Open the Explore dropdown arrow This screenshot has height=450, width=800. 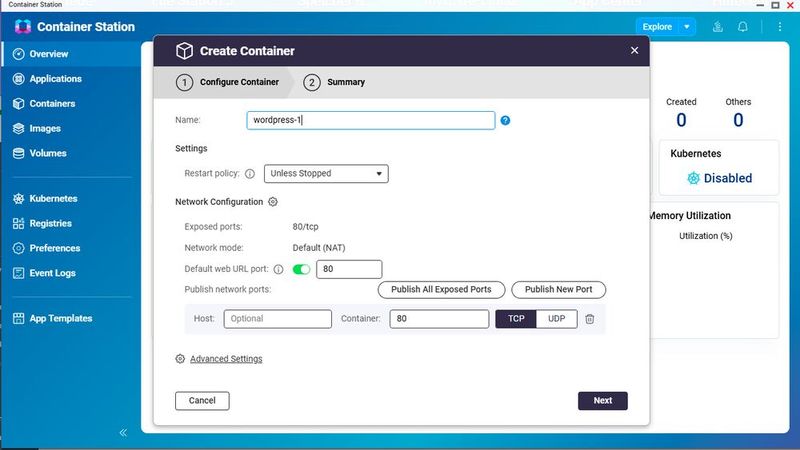[687, 27]
